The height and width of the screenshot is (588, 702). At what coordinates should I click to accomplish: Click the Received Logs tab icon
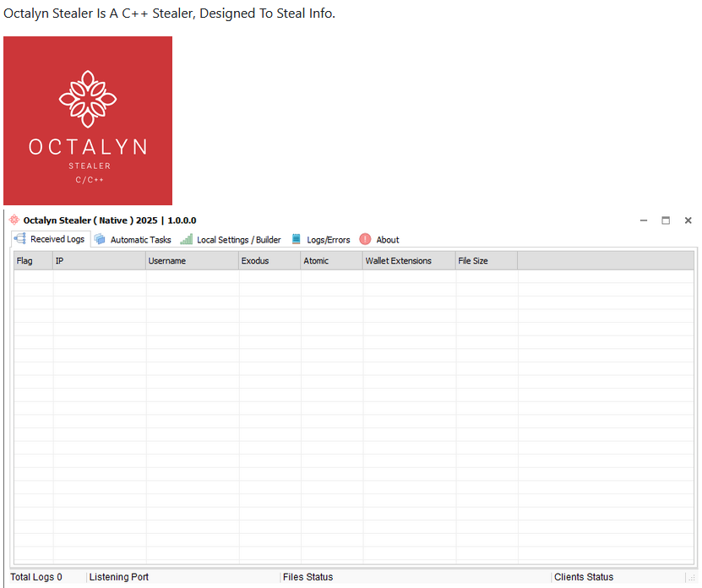click(19, 239)
